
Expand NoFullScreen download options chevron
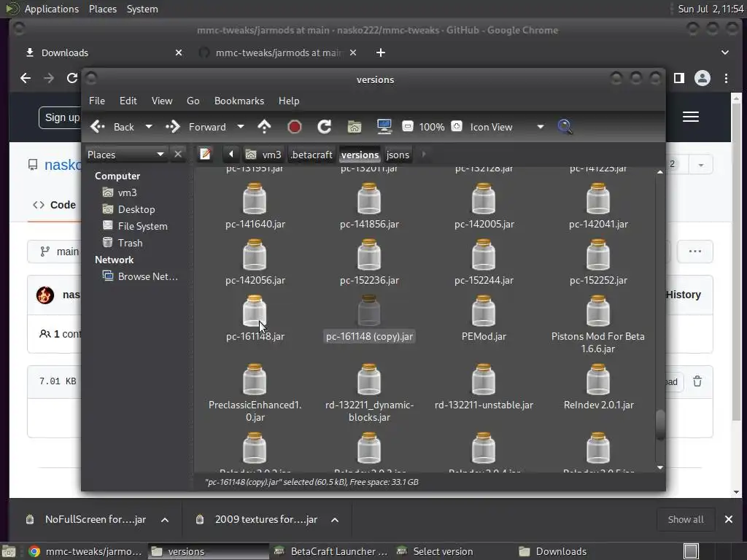[165, 519]
